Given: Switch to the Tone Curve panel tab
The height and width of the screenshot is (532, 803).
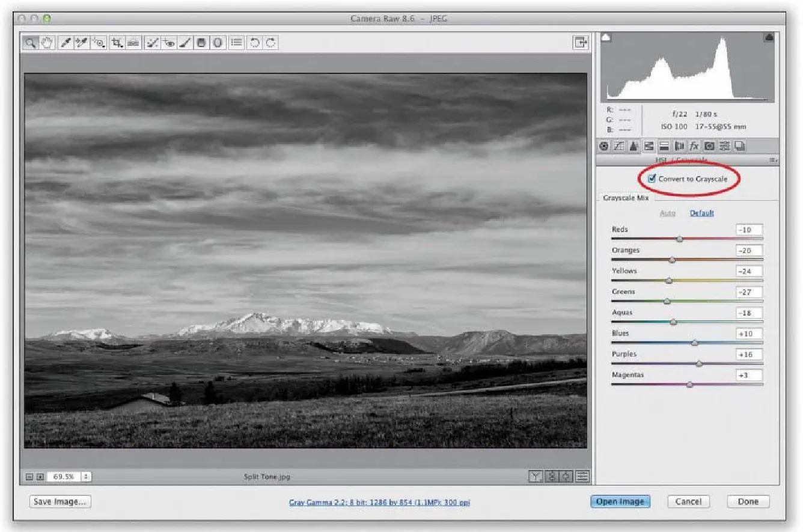Looking at the screenshot, I should click(618, 146).
